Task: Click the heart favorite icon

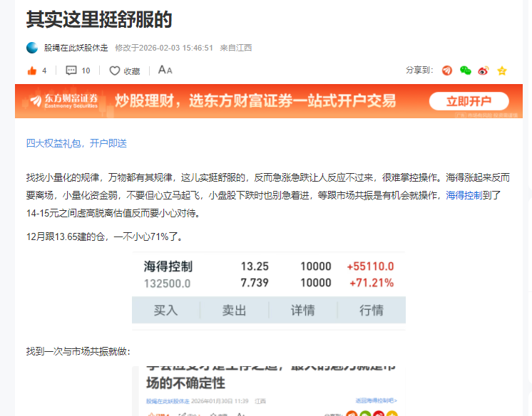Action: 115,71
